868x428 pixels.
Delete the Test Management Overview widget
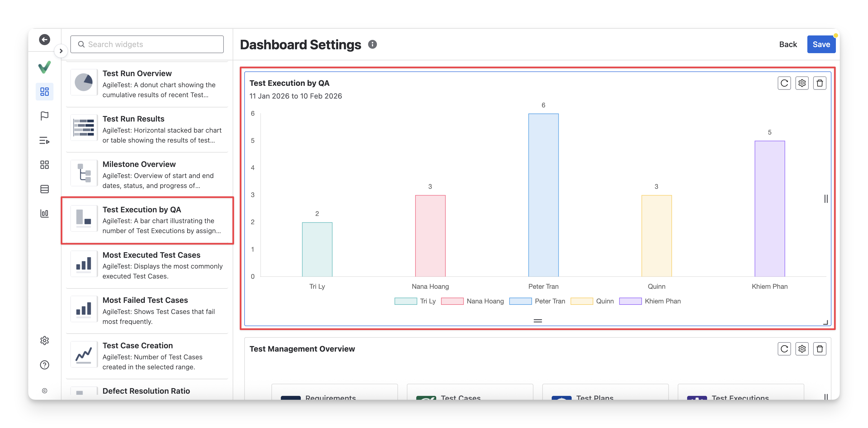[820, 349]
